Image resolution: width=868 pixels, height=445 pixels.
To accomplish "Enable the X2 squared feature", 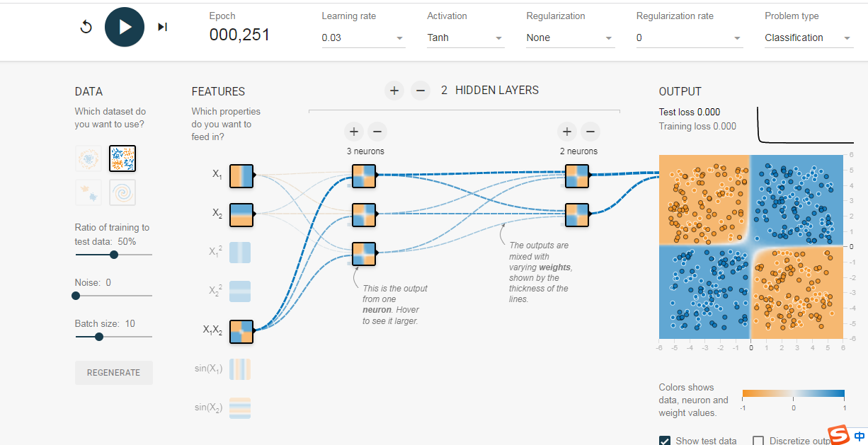I will [x=240, y=291].
